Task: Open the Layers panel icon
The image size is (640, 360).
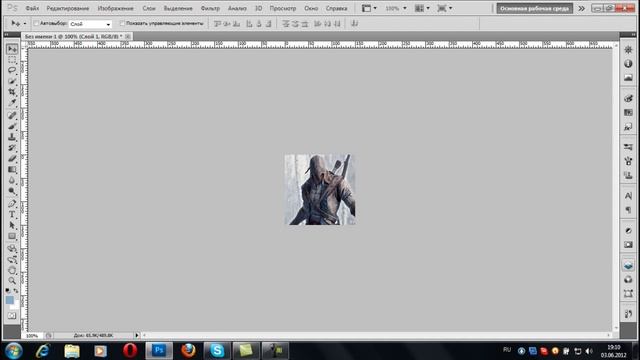Action: pos(628,266)
